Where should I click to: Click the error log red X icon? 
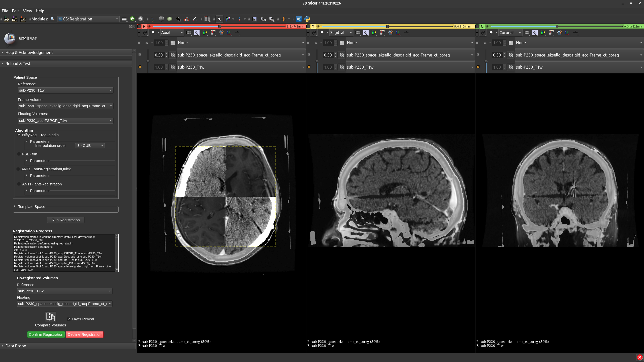pos(640,357)
